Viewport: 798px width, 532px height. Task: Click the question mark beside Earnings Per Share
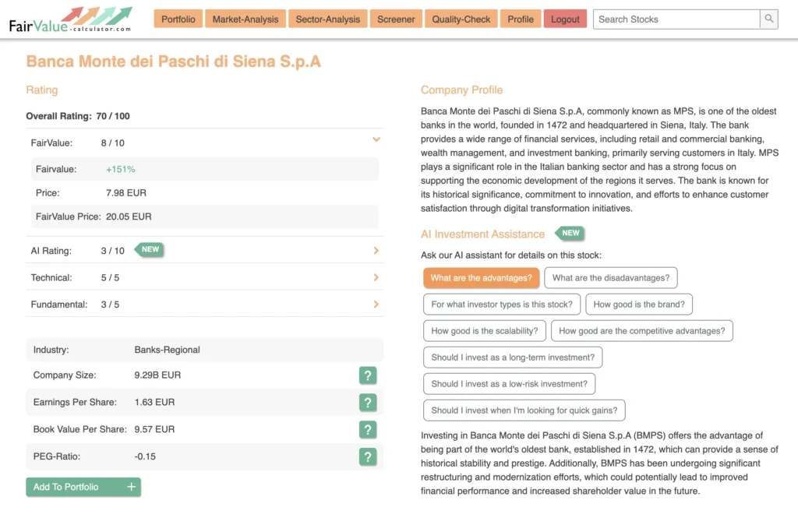(x=368, y=403)
